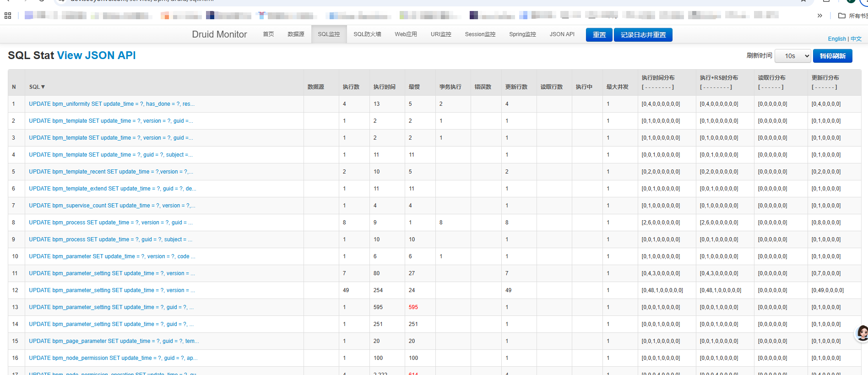Sort by the 错误数 column header
This screenshot has width=868, height=375.
pos(483,87)
